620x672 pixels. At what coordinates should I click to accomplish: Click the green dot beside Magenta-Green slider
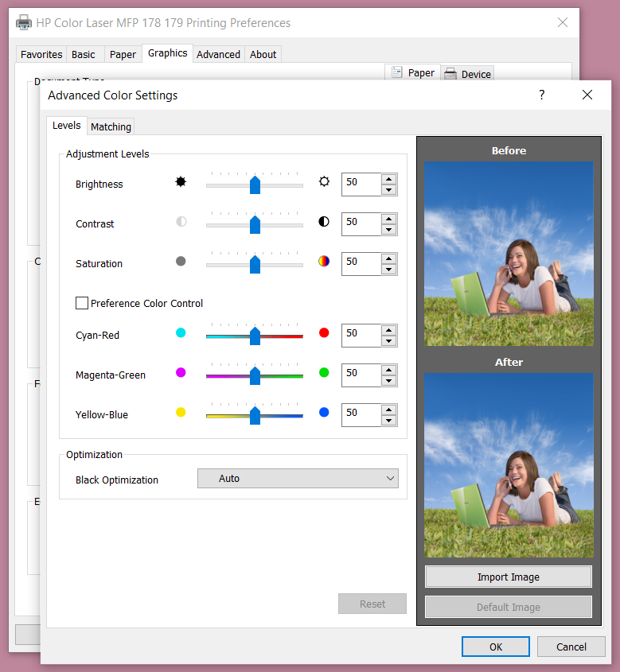coord(324,372)
